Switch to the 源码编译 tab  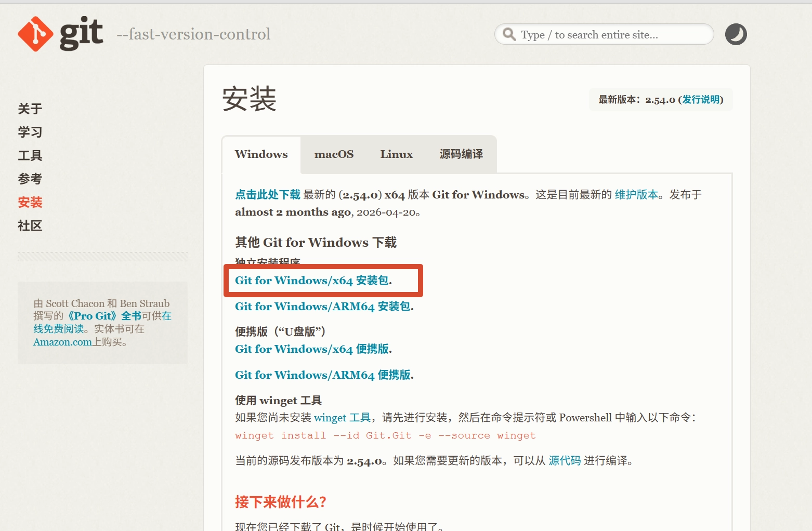pyautogui.click(x=462, y=154)
